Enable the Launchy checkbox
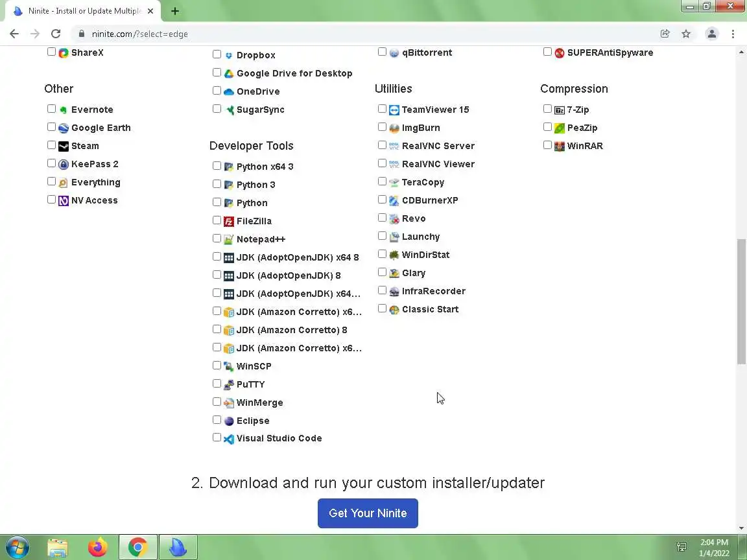The image size is (747, 560). tap(382, 236)
